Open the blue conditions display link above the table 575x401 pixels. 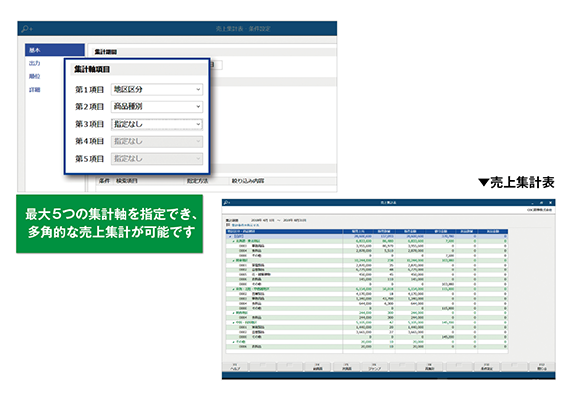click(x=245, y=225)
